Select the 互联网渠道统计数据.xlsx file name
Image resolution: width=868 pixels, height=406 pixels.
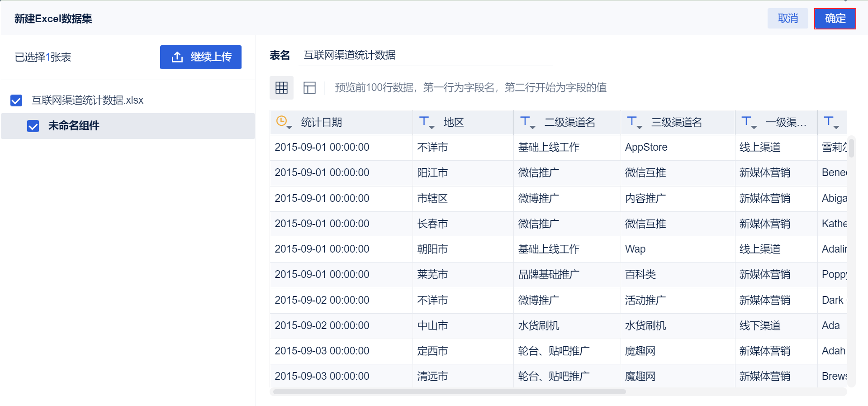pyautogui.click(x=87, y=100)
